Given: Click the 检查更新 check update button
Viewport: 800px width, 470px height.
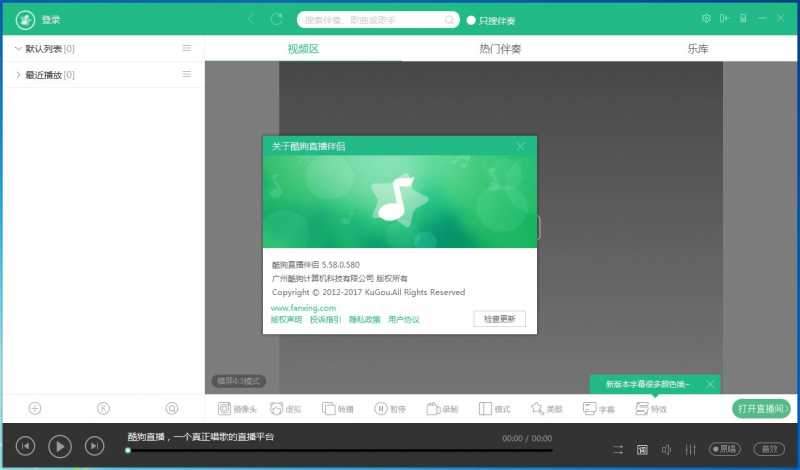Looking at the screenshot, I should [x=499, y=319].
